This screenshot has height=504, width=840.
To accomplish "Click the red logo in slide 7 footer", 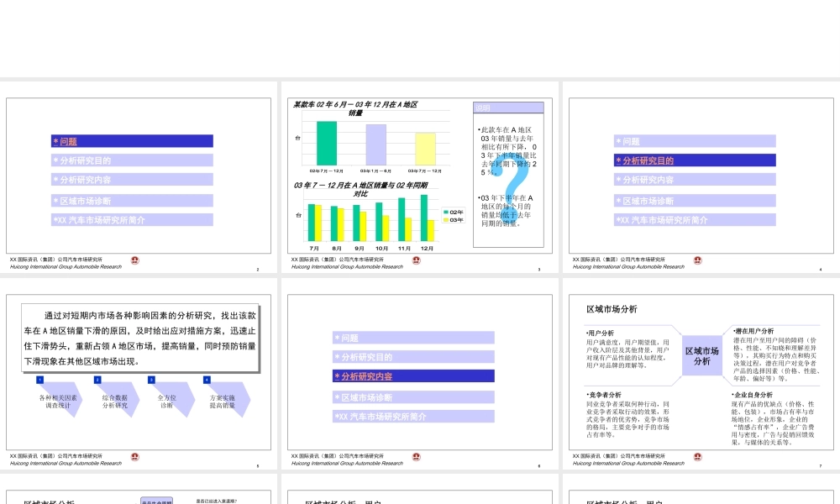I will pos(697,457).
